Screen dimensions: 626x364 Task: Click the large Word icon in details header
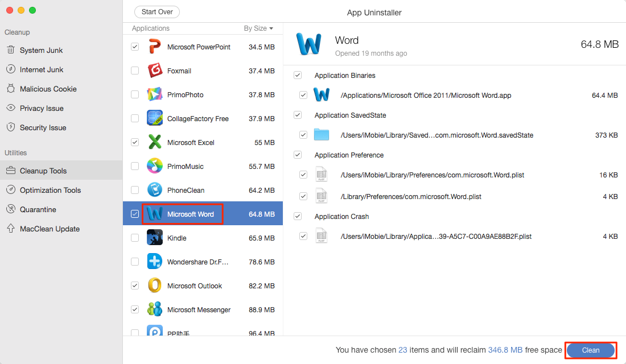[308, 44]
